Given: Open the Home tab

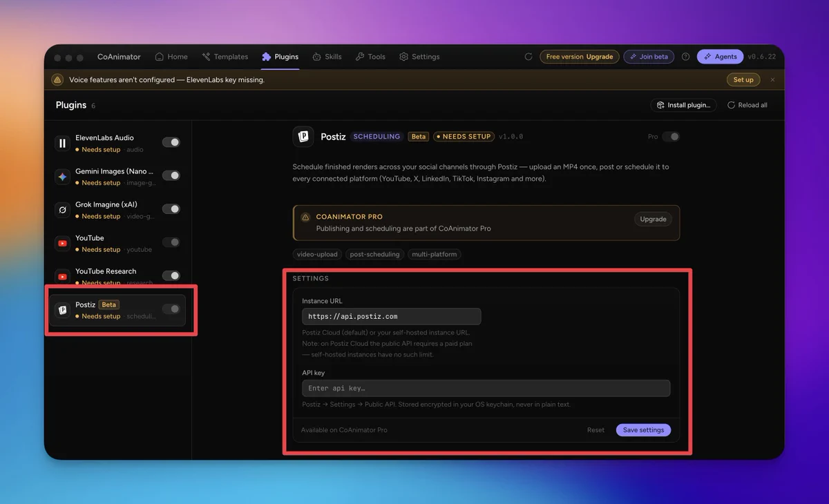Looking at the screenshot, I should 171,57.
